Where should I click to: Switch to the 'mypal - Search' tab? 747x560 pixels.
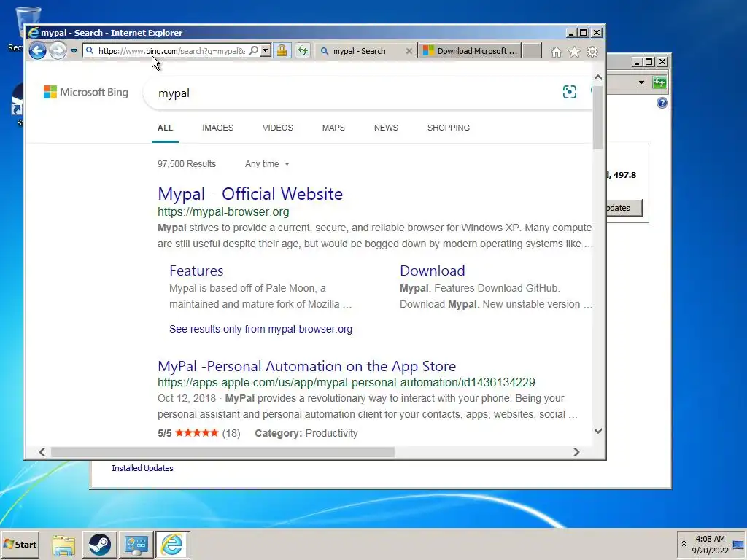pyautogui.click(x=359, y=51)
